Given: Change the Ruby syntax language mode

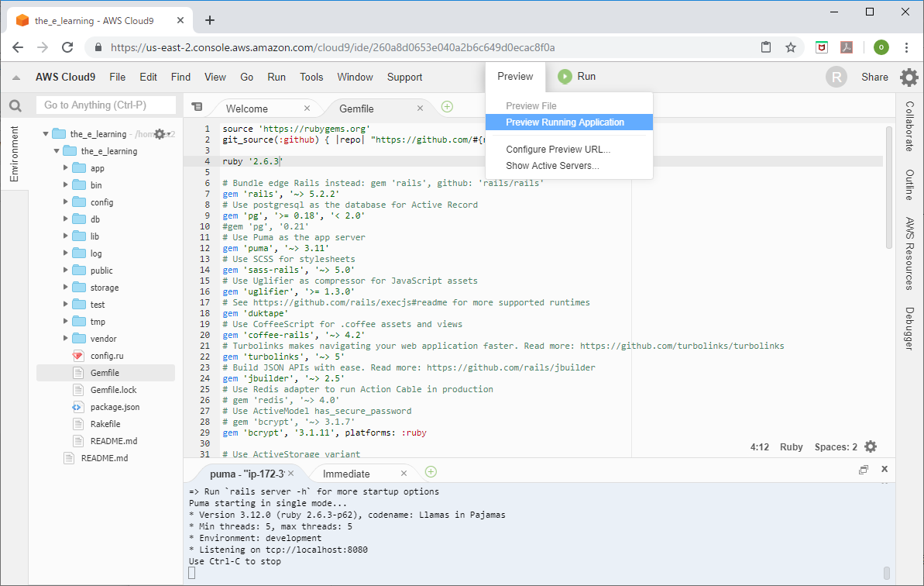Looking at the screenshot, I should tap(791, 447).
